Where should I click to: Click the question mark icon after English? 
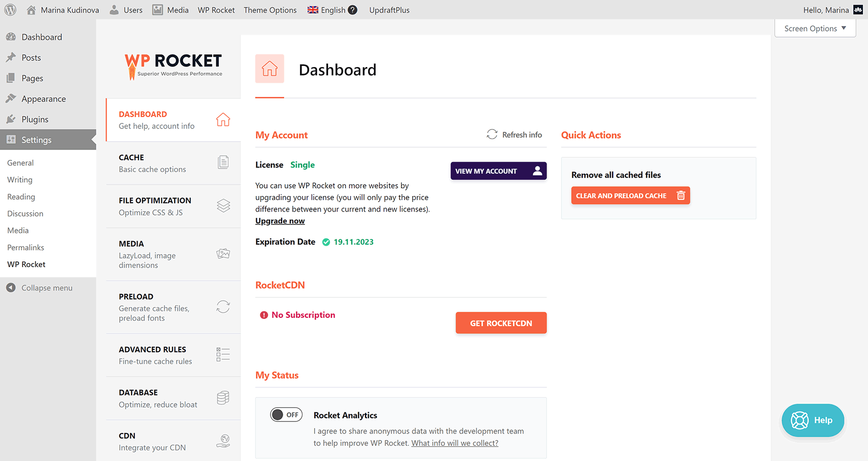[352, 10]
